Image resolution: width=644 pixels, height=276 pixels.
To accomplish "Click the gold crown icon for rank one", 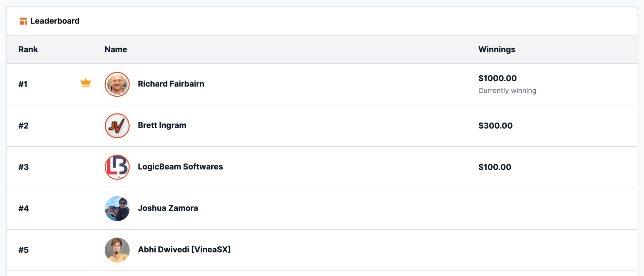I will click(86, 83).
